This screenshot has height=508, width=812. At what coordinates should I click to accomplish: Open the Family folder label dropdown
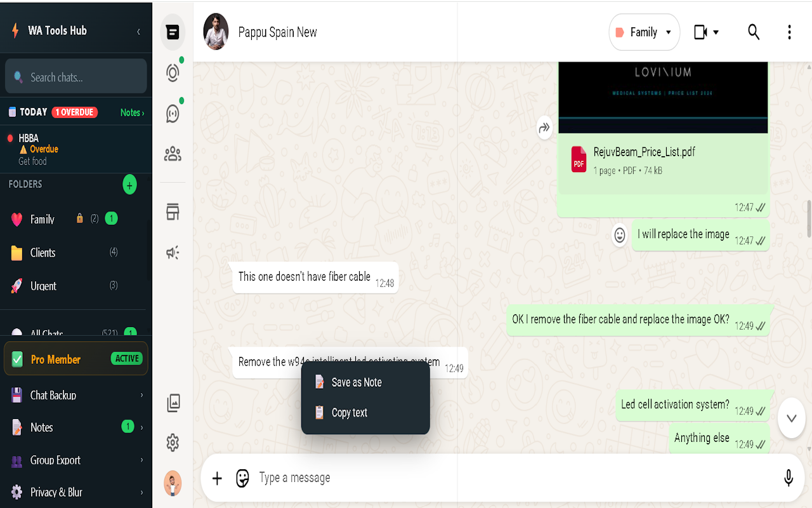tap(644, 32)
